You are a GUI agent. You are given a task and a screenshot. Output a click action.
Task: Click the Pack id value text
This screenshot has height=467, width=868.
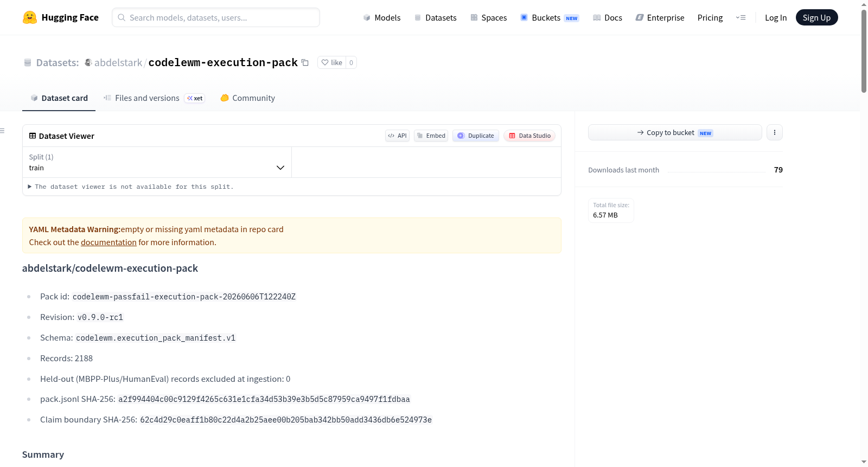tap(184, 297)
